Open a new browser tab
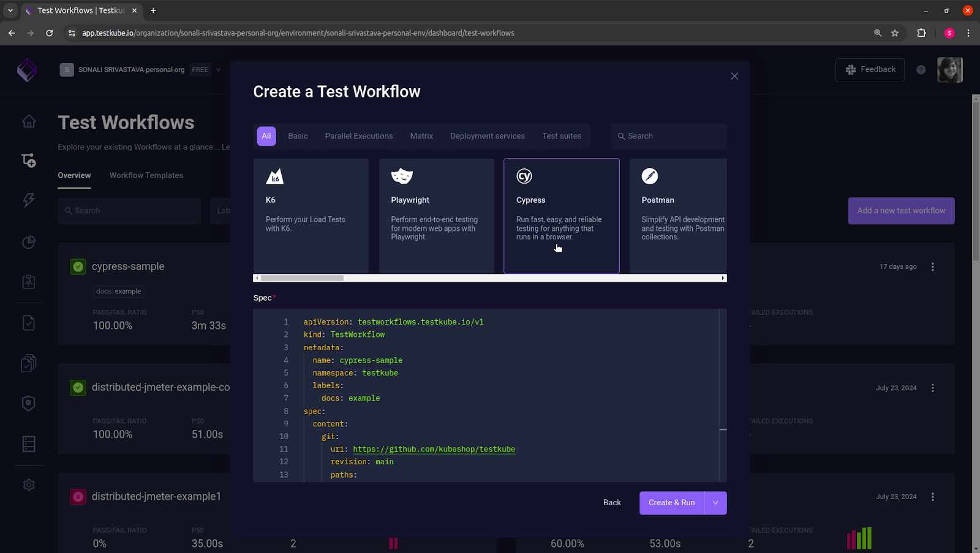This screenshot has width=980, height=553. coord(153,10)
